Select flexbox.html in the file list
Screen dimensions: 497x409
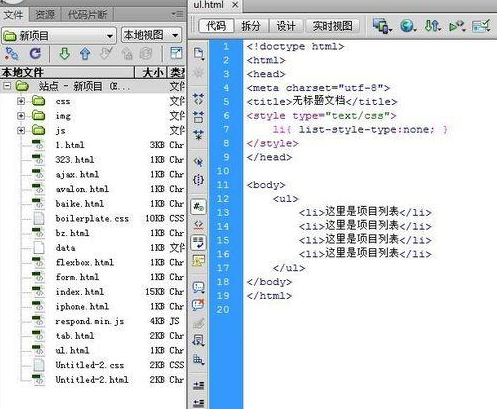click(x=85, y=263)
